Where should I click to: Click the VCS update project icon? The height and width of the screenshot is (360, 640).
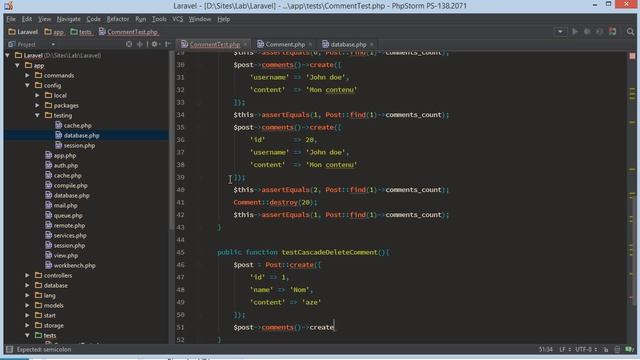pos(612,32)
